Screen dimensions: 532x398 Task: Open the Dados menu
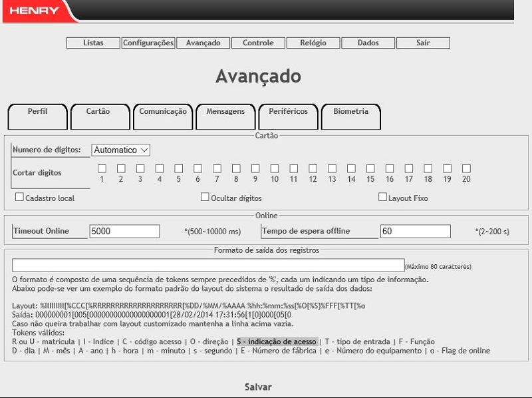(x=368, y=43)
